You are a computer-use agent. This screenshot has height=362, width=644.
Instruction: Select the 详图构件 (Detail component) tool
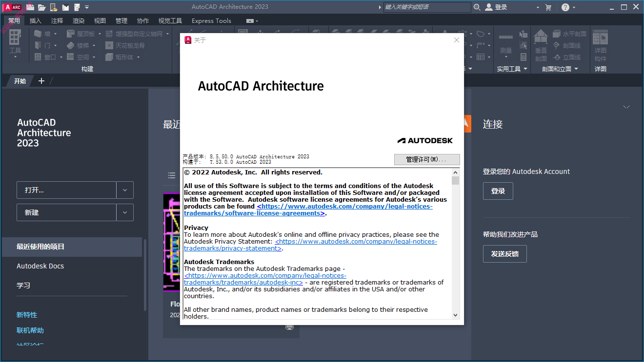click(x=601, y=45)
